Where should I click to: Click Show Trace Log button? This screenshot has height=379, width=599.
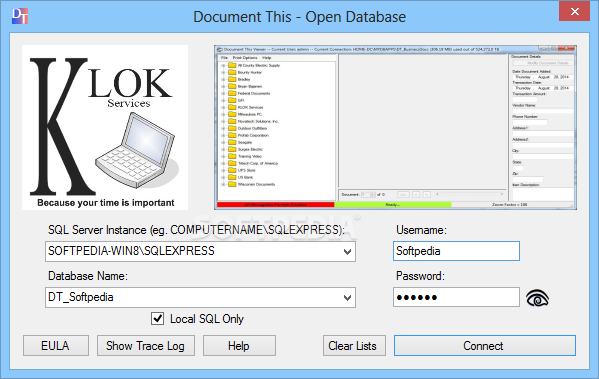pyautogui.click(x=146, y=346)
